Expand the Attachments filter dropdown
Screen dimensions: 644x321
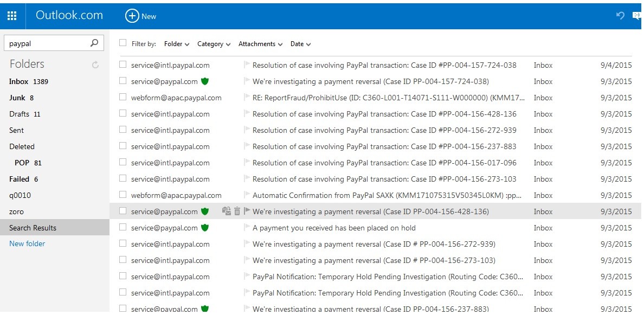click(260, 44)
